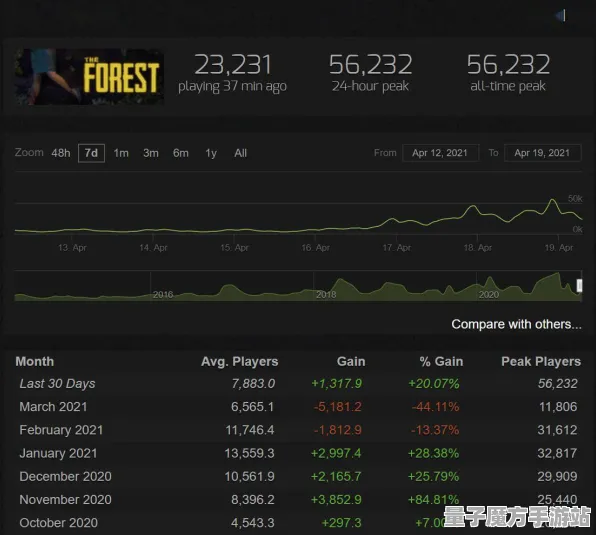Click the blue speaker icon at top right
This screenshot has width=596, height=535.
click(x=561, y=16)
